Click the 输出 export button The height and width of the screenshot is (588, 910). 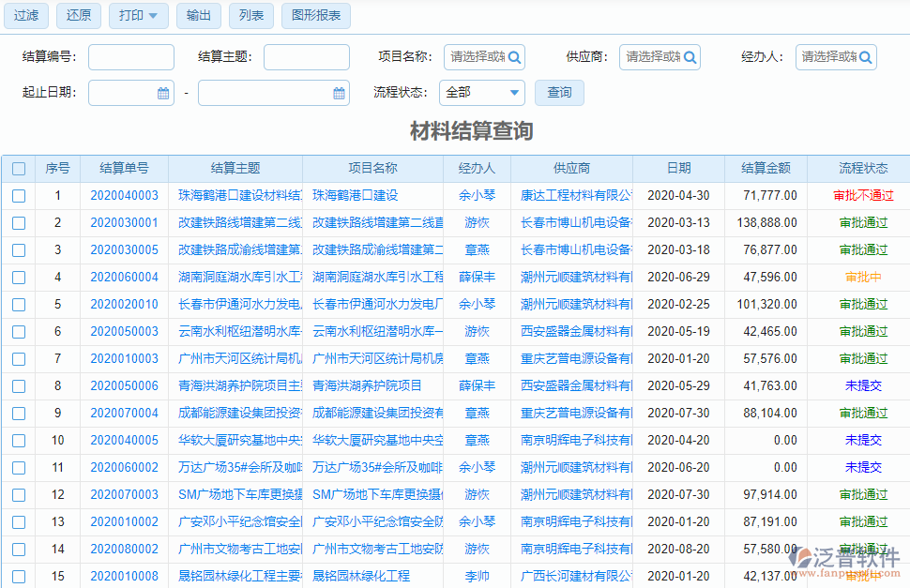199,15
